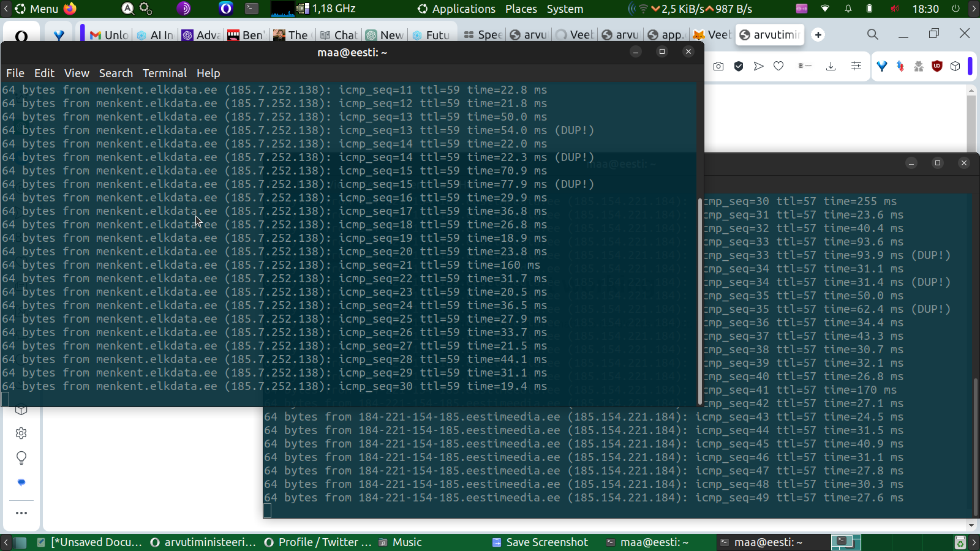Launch Firefox from the top panel
This screenshot has height=551, width=980.
click(70, 9)
